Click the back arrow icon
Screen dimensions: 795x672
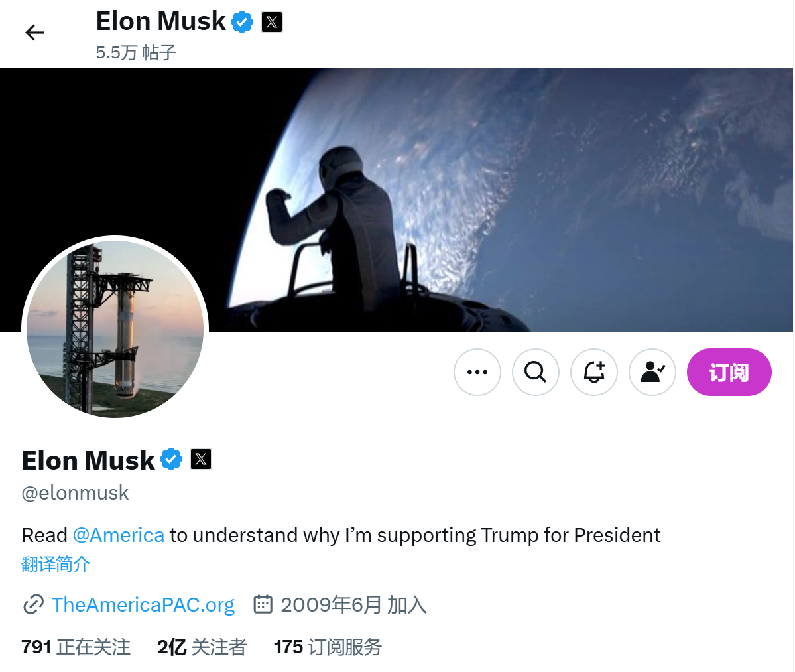[x=34, y=33]
